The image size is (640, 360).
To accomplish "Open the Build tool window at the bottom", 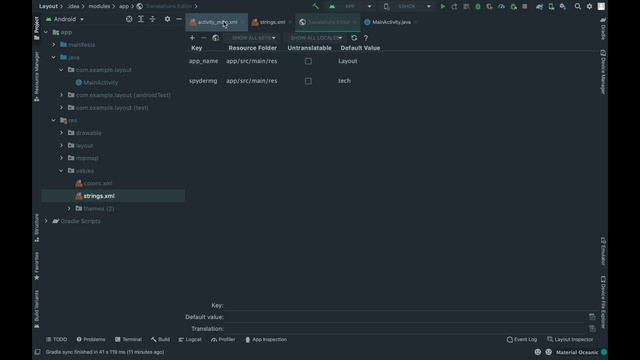I will click(x=160, y=339).
